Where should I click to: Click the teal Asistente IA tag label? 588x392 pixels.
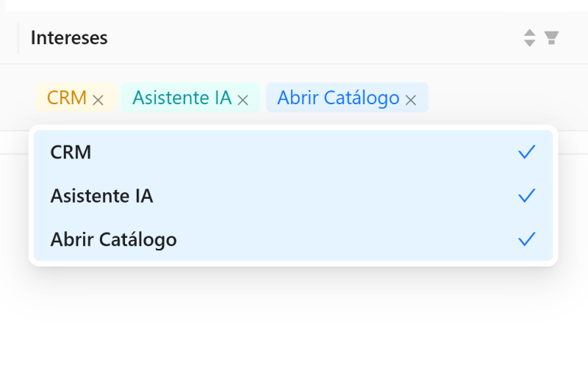point(182,98)
